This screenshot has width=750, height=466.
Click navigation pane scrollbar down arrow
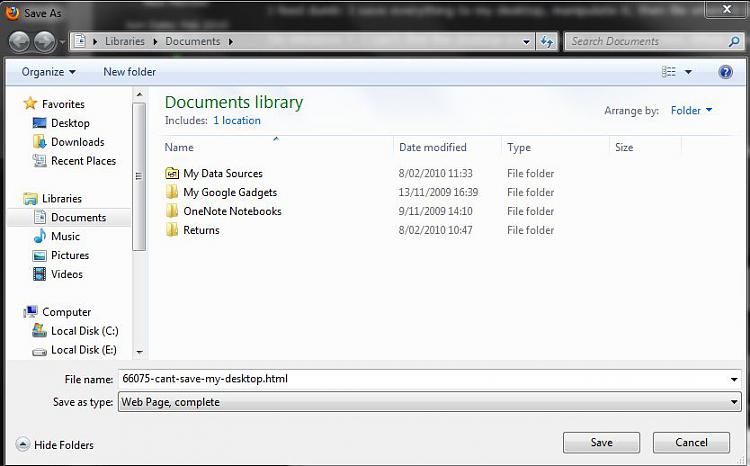(139, 352)
